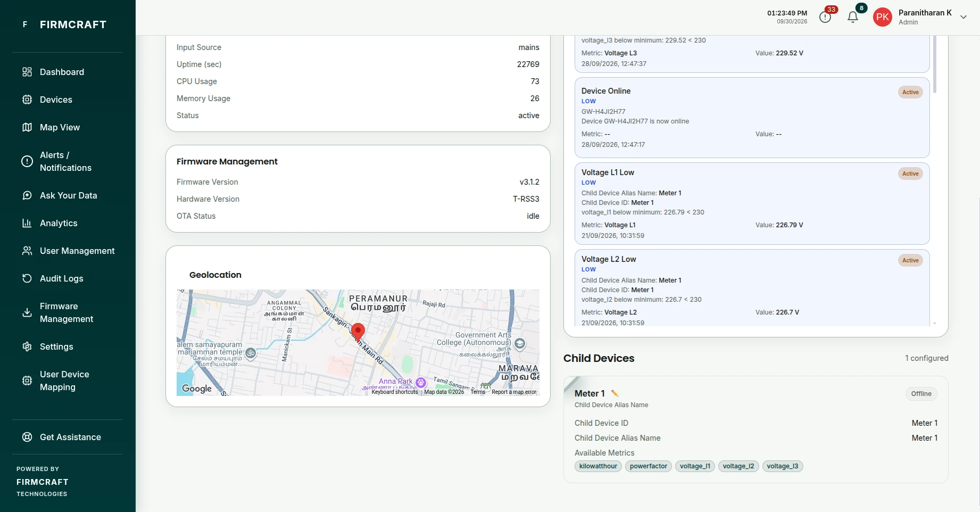Click Firmware Version value v3.1.2
Viewport: 980px width, 512px height.
point(529,182)
